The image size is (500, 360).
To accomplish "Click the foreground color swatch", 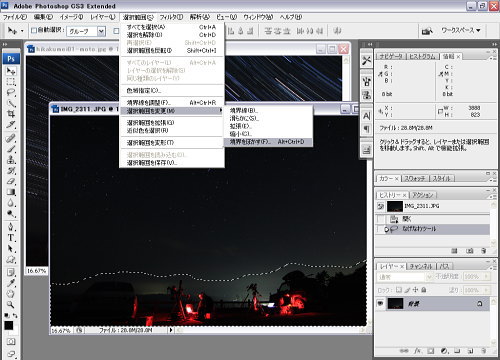I will click(9, 325).
